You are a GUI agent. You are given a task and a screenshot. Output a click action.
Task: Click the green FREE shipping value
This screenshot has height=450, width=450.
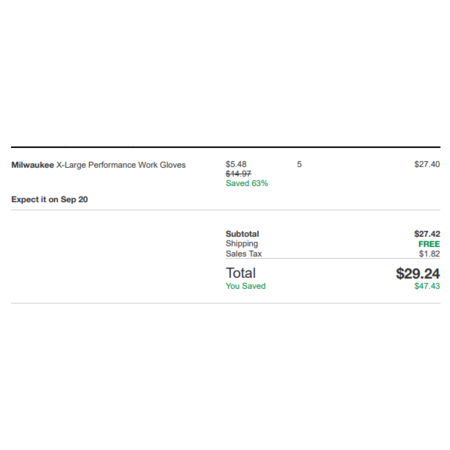click(429, 244)
